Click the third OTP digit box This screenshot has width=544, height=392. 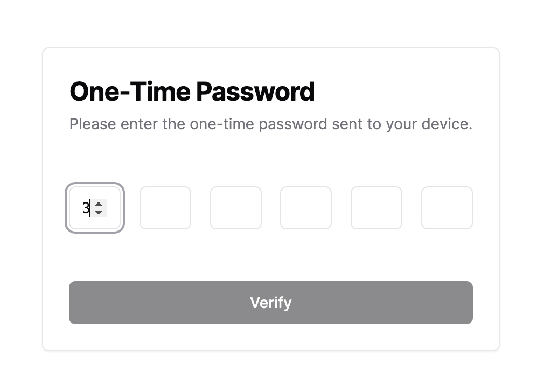coord(236,208)
